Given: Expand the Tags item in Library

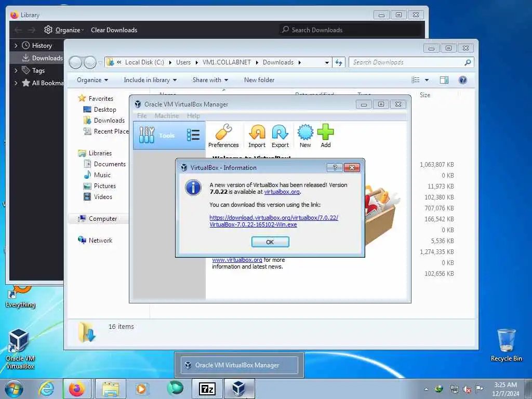Looking at the screenshot, I should point(16,71).
